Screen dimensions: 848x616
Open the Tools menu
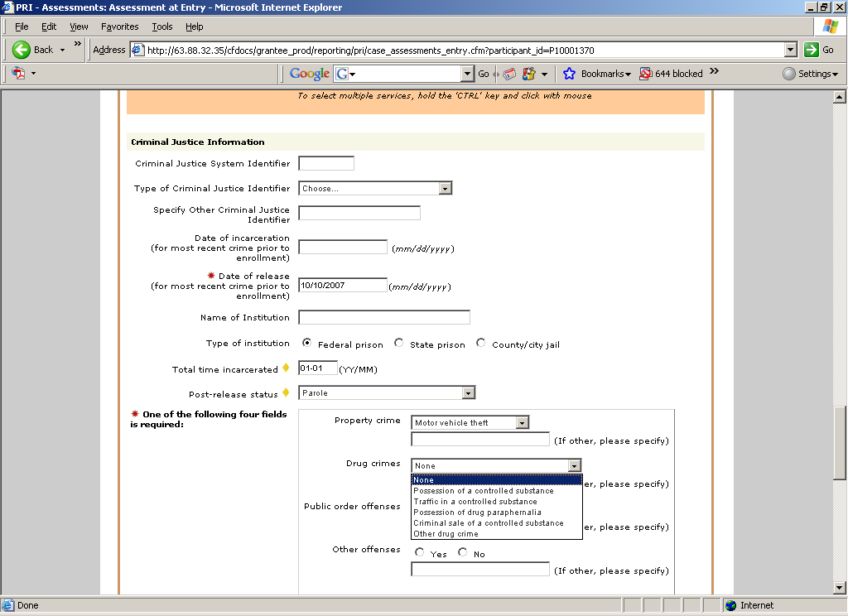click(161, 26)
